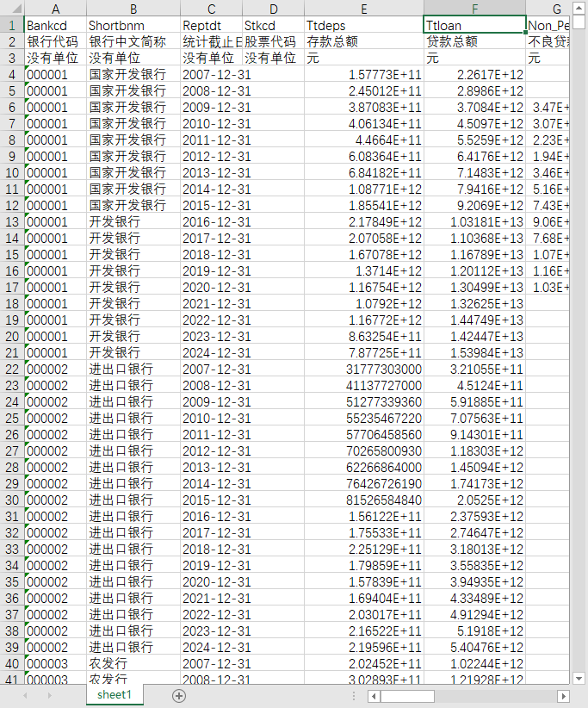588x708 pixels.
Task: Click 农发行 in row 40
Action: (x=133, y=664)
